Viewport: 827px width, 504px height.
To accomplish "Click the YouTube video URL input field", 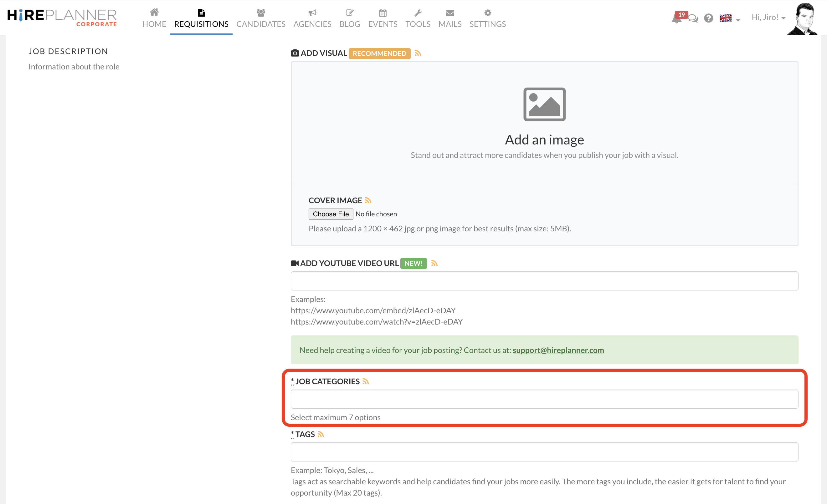I will pyautogui.click(x=544, y=281).
